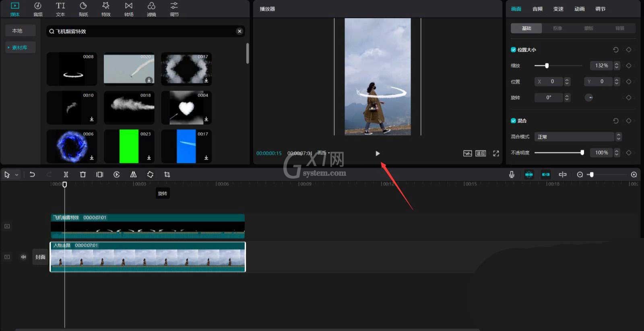Toggle the waveform scope icon in player
Image resolution: width=644 pixels, height=331 pixels.
tap(467, 153)
